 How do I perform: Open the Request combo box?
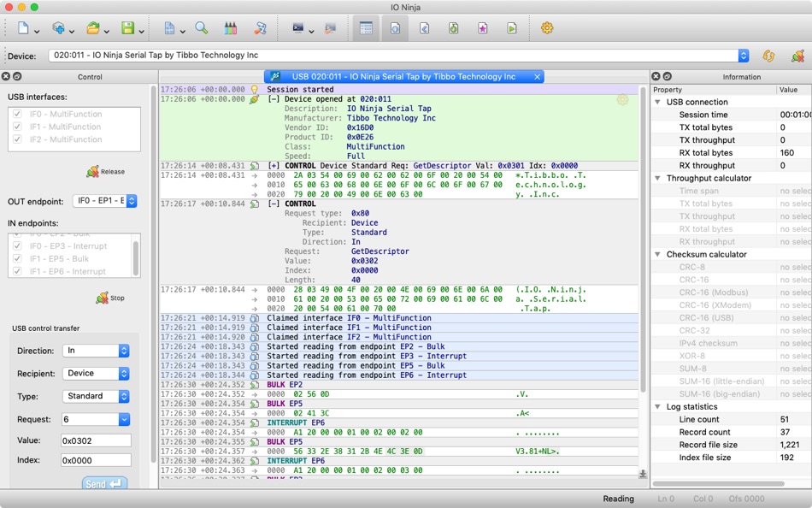[96, 419]
